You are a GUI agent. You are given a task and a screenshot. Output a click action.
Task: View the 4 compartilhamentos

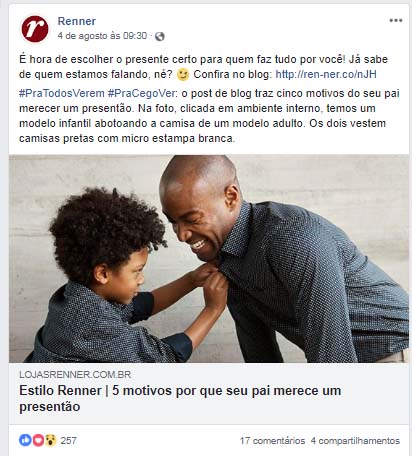coord(355,441)
